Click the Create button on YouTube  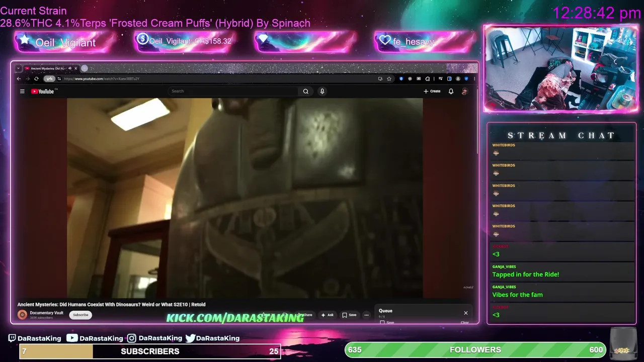(x=432, y=91)
